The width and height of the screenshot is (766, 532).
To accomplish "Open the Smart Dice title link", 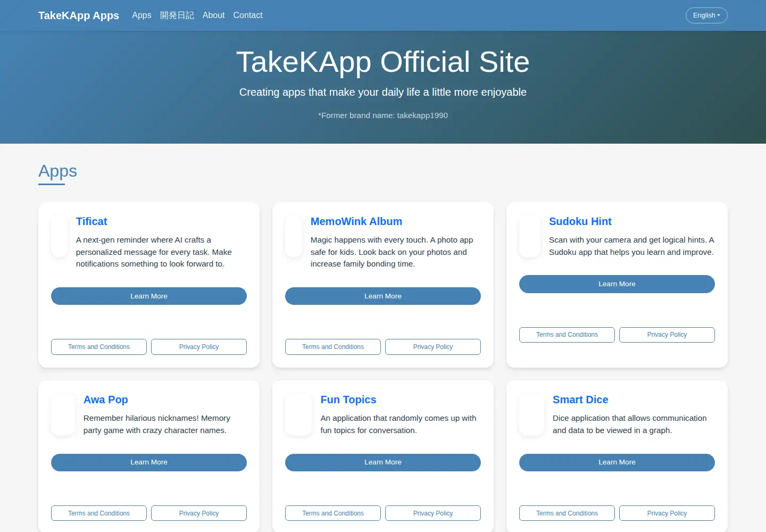I will click(x=580, y=400).
